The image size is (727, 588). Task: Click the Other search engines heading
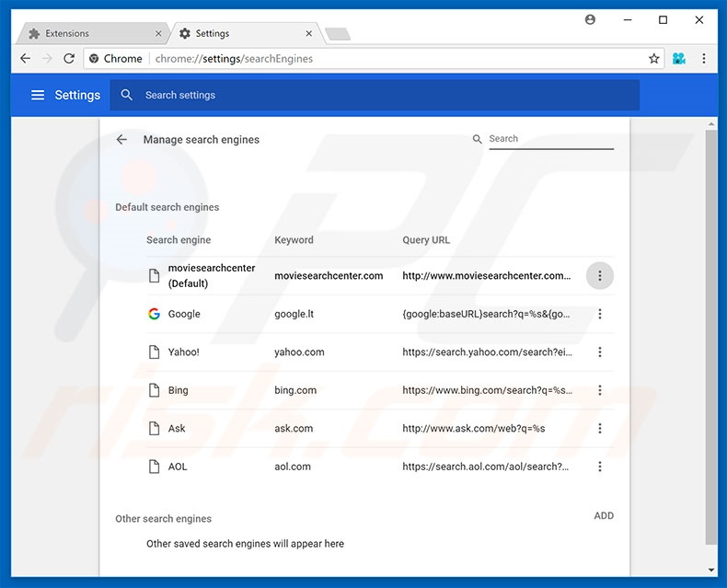[x=163, y=518]
